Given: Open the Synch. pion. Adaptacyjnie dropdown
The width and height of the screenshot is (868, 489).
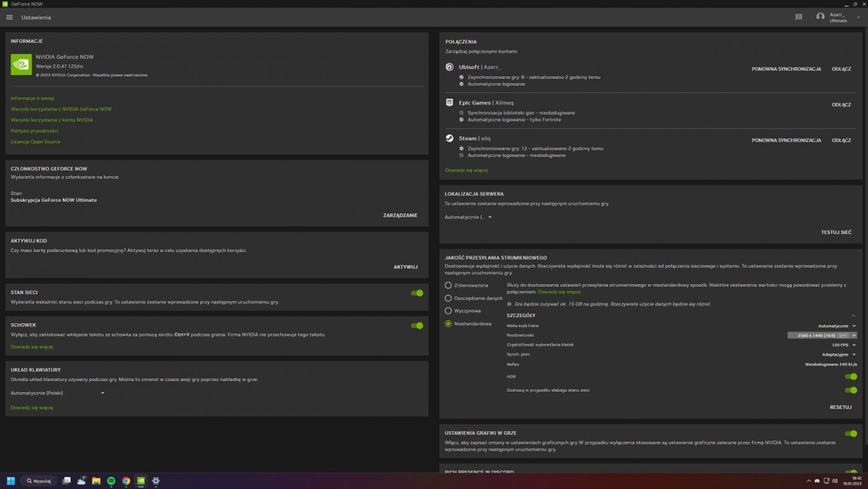Looking at the screenshot, I should [838, 354].
